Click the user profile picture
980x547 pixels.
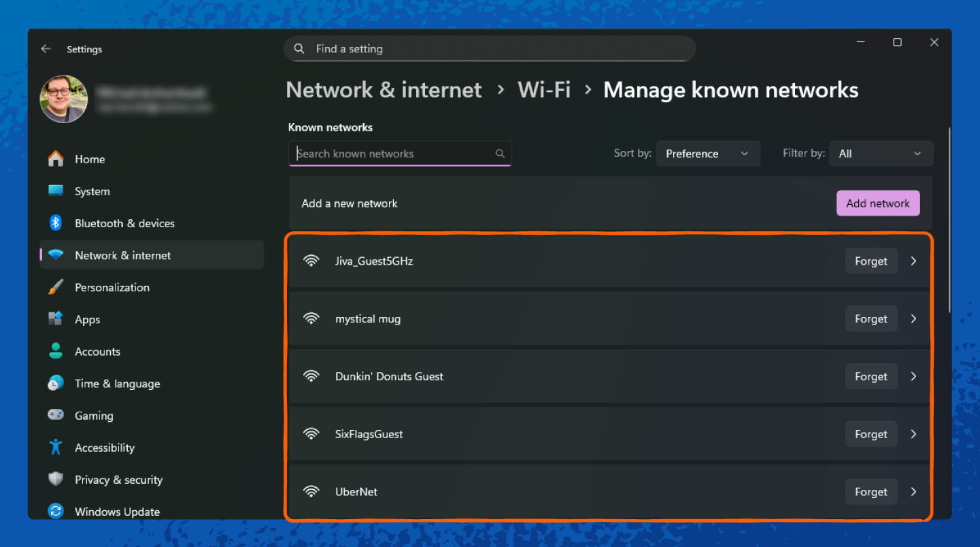[x=64, y=99]
